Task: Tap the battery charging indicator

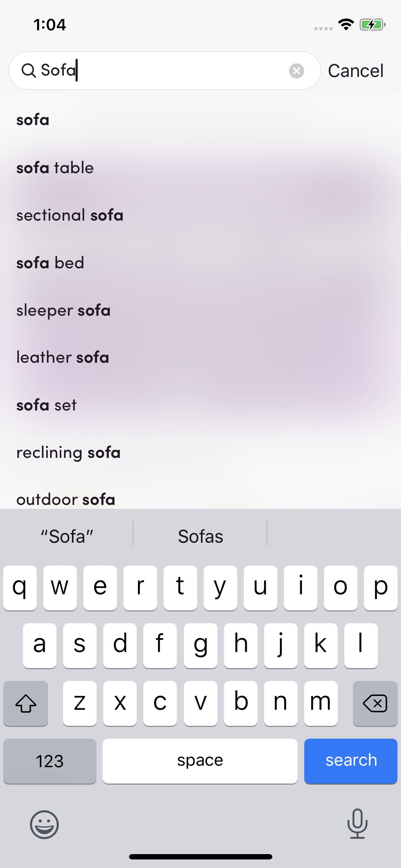Action: click(371, 24)
